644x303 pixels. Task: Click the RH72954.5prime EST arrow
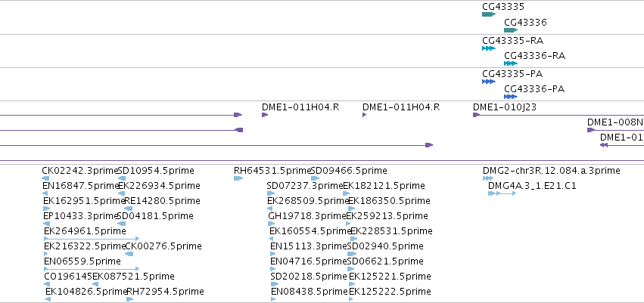coord(130,299)
